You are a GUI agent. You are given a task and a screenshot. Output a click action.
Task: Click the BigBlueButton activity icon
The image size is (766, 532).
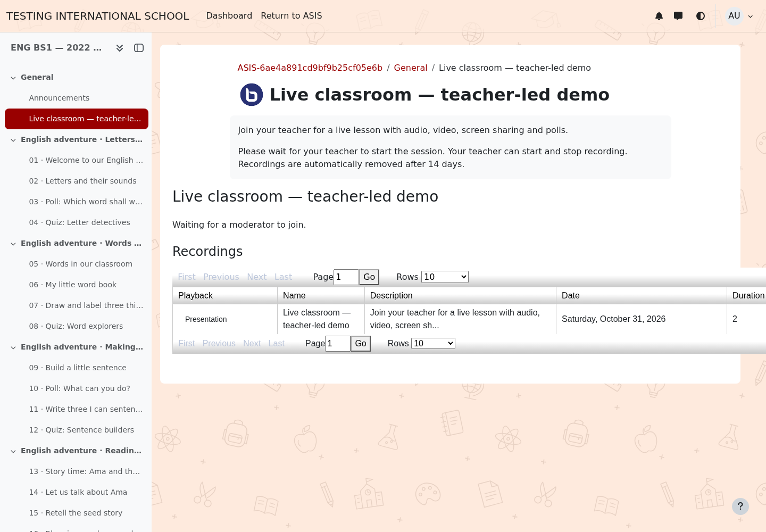click(252, 95)
